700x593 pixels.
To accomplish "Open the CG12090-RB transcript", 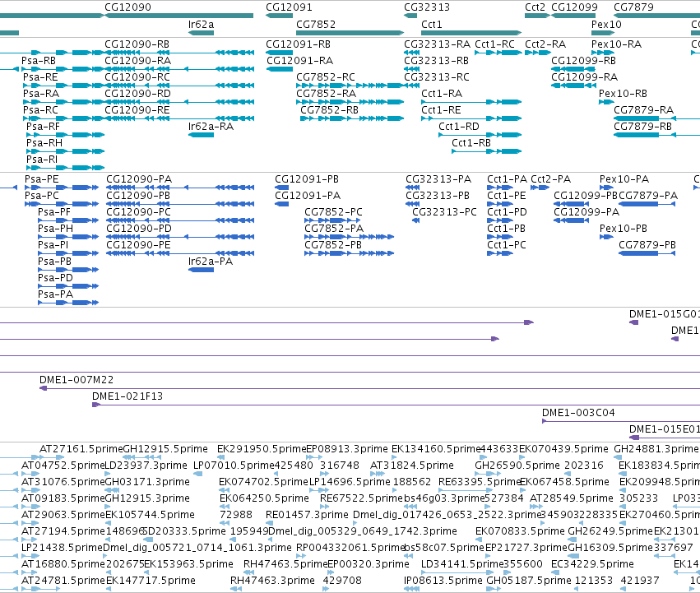I will coord(179,53).
